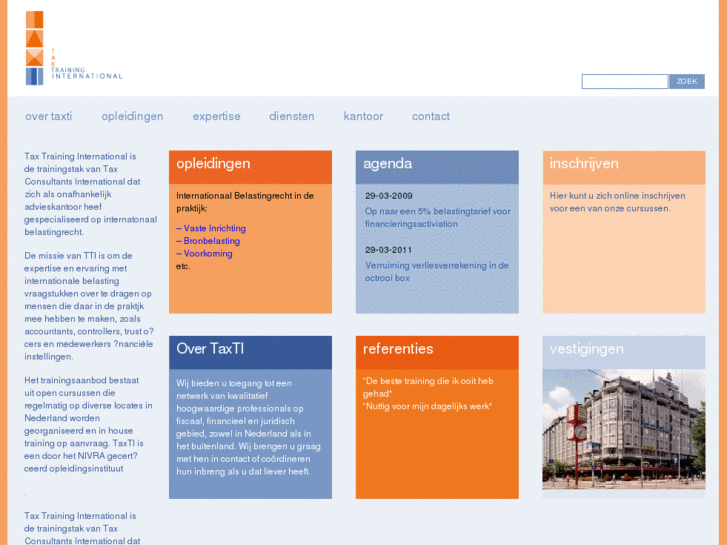Click the inschrijven tile header

coord(624,167)
